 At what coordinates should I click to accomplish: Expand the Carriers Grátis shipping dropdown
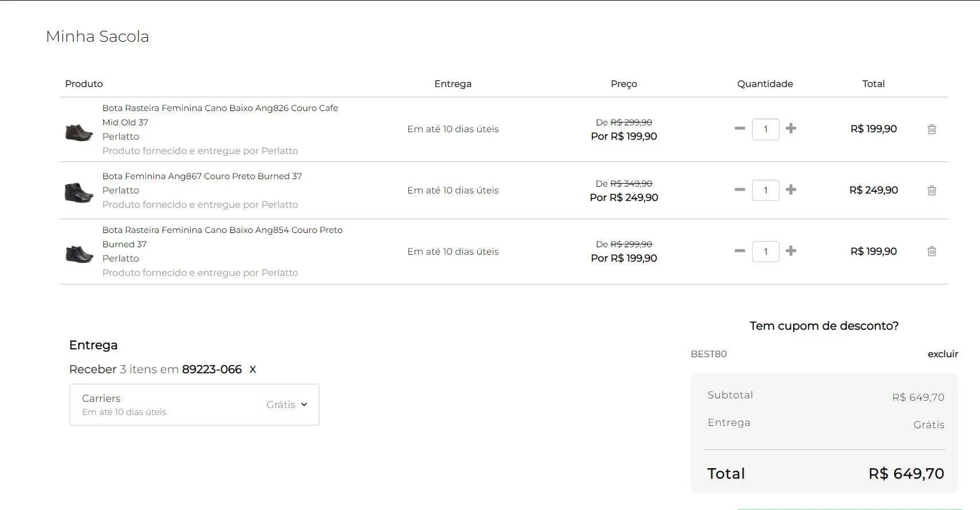pos(287,405)
